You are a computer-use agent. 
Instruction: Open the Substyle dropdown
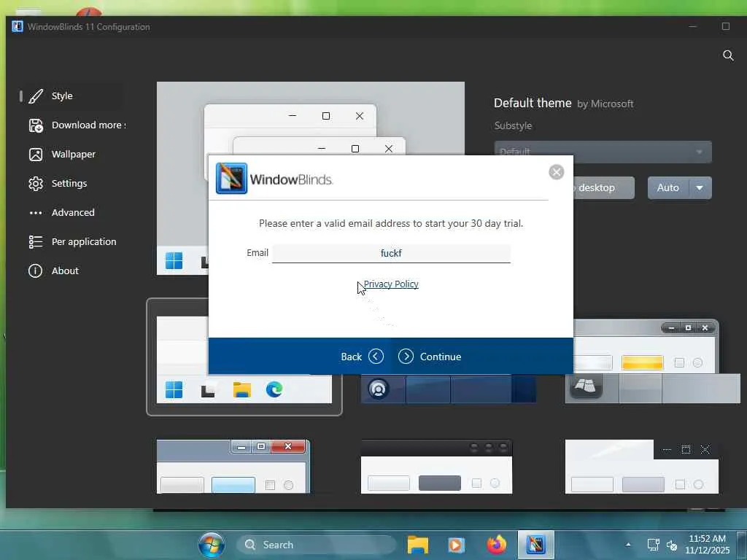click(x=603, y=152)
